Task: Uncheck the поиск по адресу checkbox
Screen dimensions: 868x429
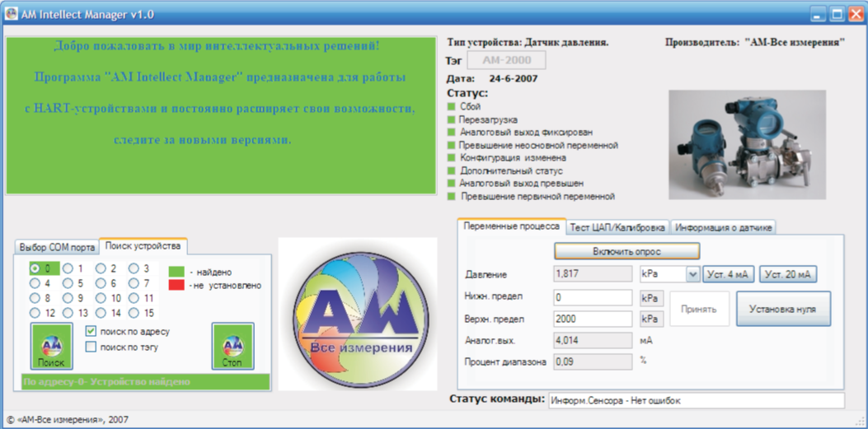Action: point(91,331)
